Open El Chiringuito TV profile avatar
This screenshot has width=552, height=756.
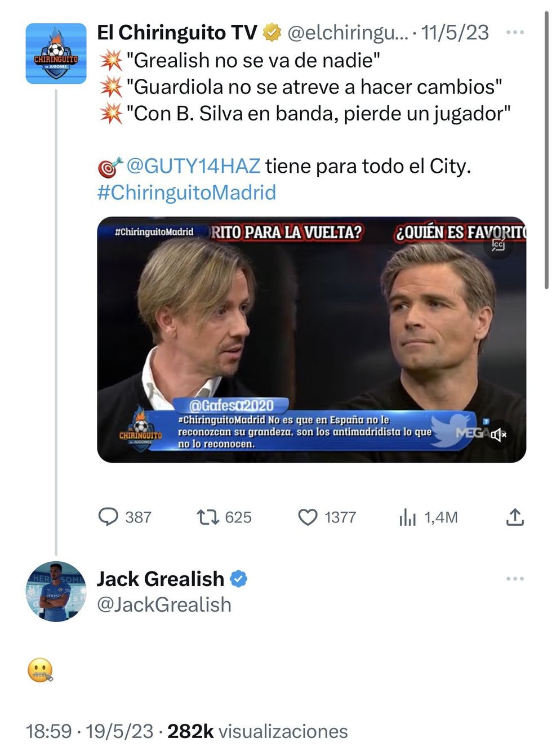(56, 53)
